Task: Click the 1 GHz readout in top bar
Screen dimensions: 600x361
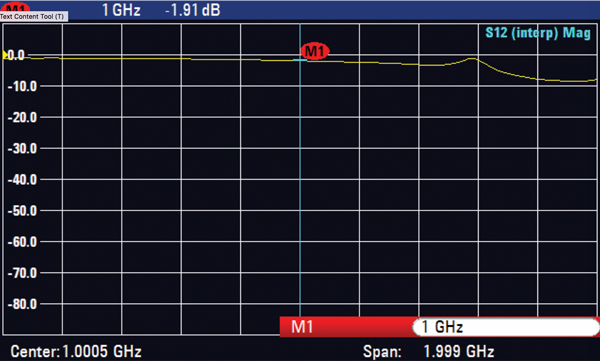Action: click(121, 10)
